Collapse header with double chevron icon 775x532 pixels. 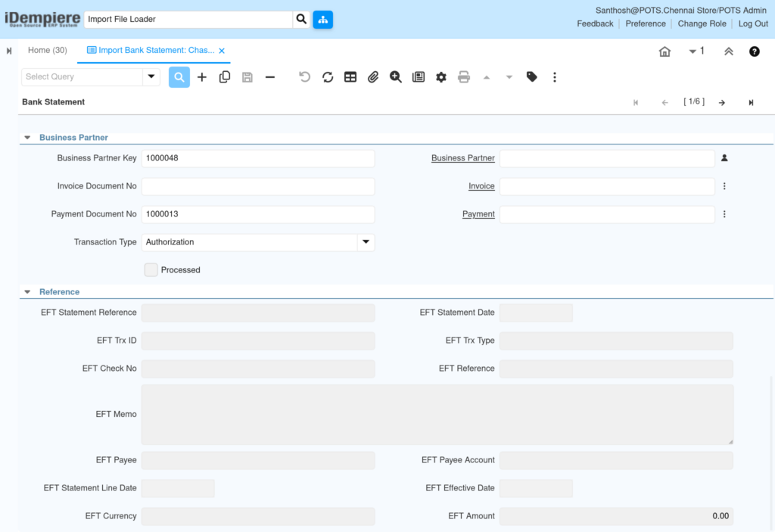729,51
